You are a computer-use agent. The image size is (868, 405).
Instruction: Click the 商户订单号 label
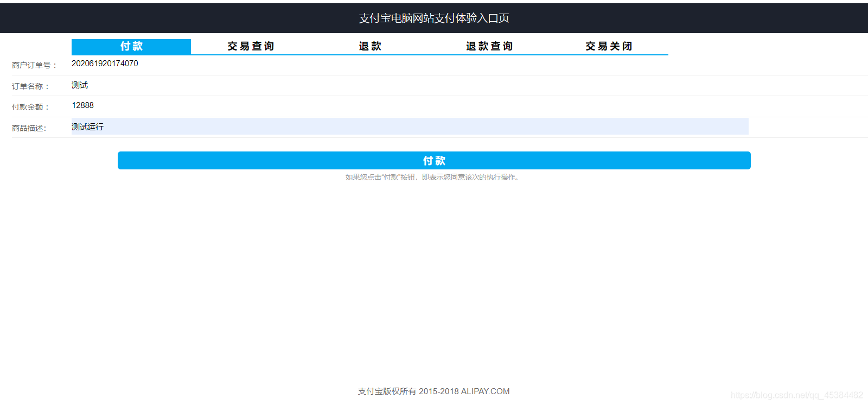coord(35,65)
